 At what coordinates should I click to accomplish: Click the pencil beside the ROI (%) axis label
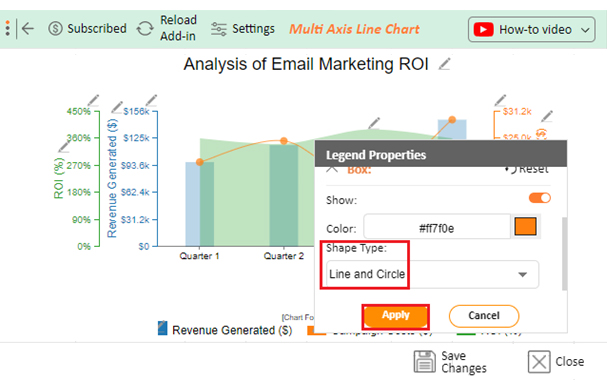pyautogui.click(x=64, y=147)
